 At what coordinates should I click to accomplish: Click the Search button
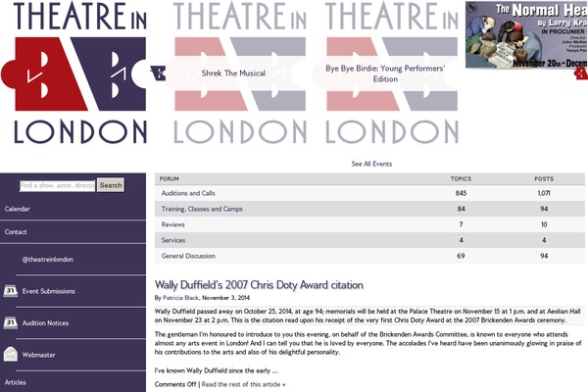[x=111, y=185]
